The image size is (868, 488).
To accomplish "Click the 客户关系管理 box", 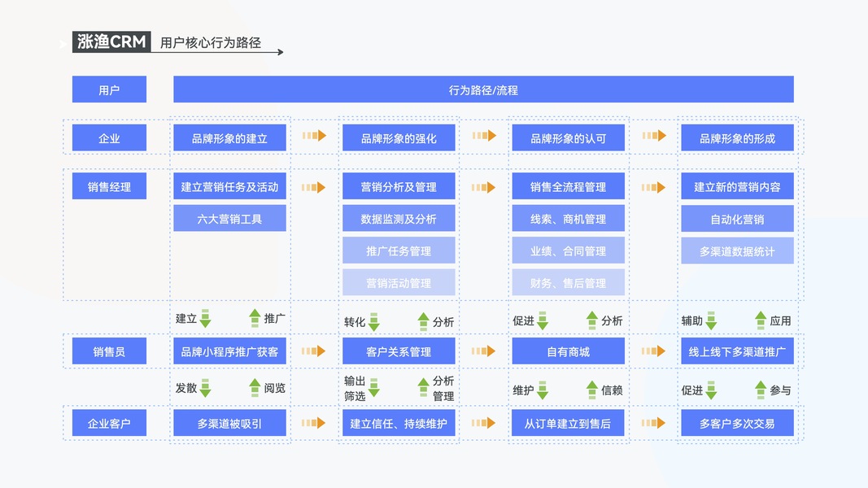I will coord(399,351).
